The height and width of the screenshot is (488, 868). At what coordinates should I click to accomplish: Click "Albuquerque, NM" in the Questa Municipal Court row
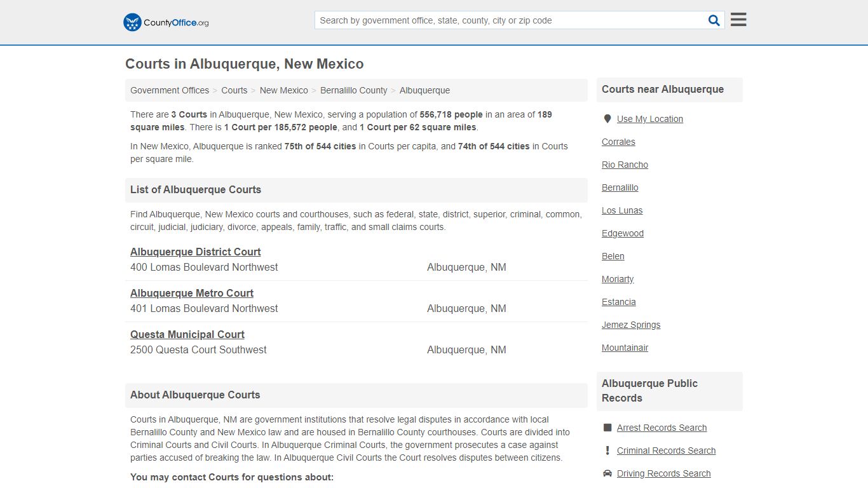click(466, 350)
